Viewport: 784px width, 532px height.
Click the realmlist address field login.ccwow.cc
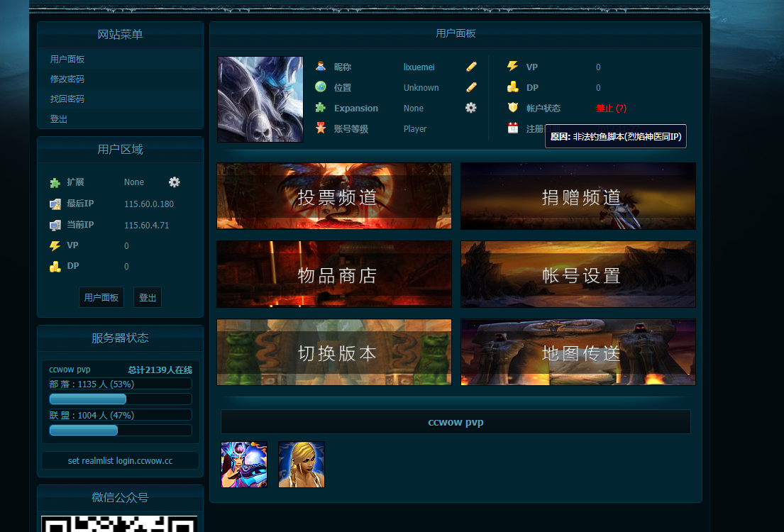pyautogui.click(x=119, y=460)
